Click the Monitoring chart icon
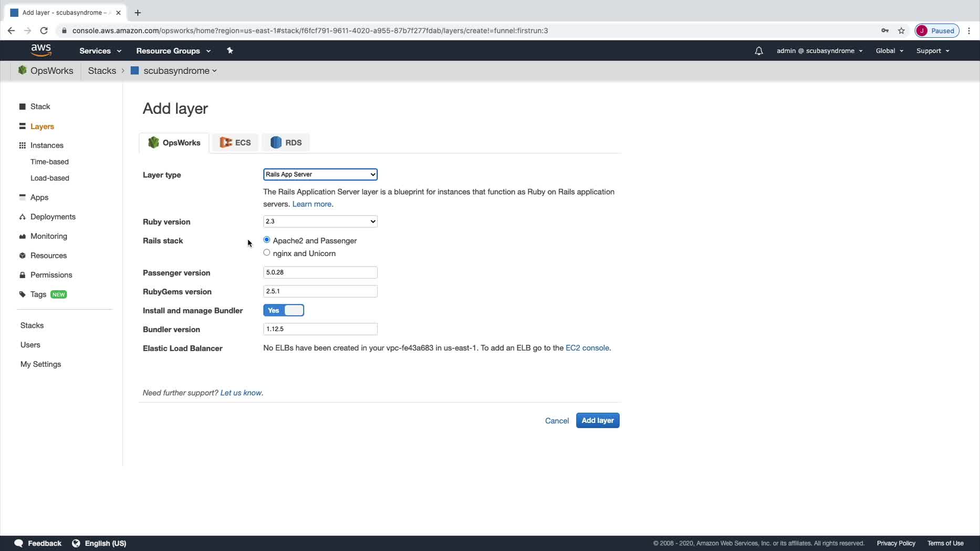 (x=23, y=236)
